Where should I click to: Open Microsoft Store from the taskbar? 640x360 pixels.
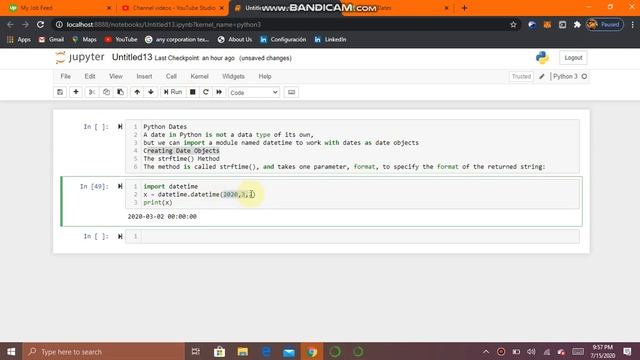click(220, 351)
